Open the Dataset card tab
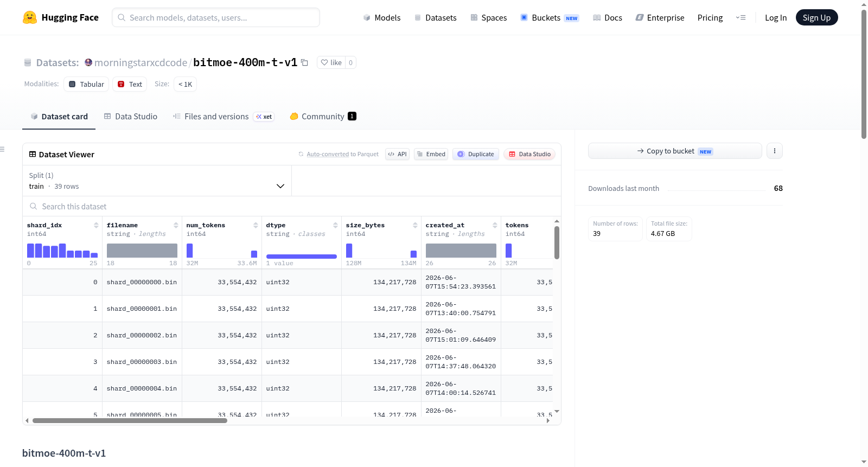 [x=59, y=117]
